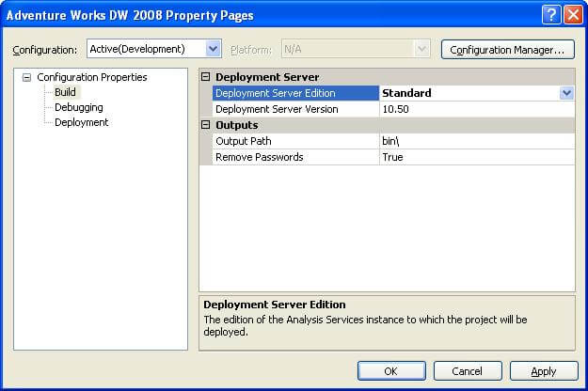Collapse the Configuration Properties tree node

coord(26,77)
